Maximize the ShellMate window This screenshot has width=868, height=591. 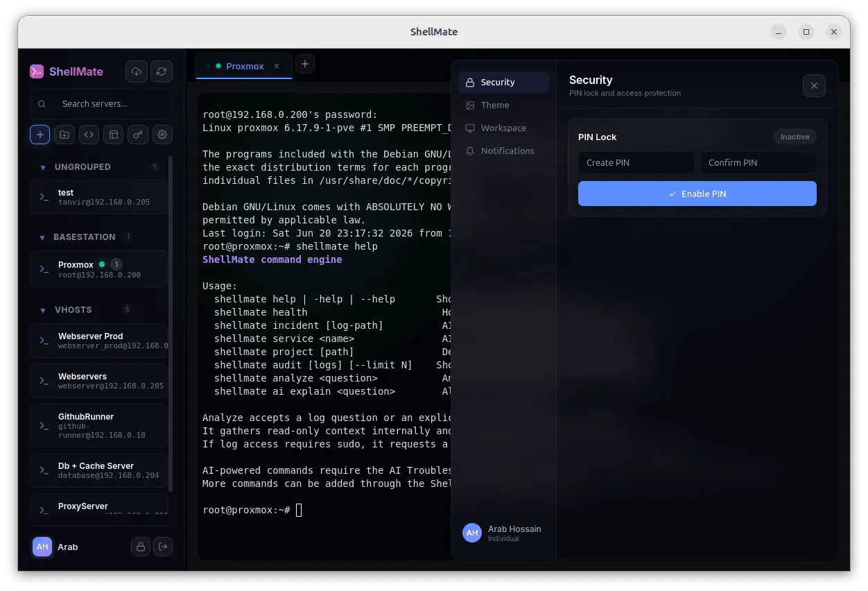[x=806, y=32]
